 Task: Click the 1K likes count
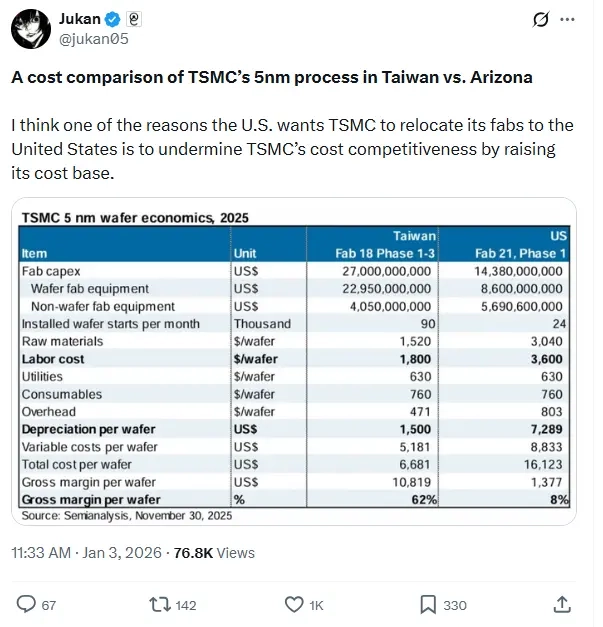pyautogui.click(x=317, y=605)
